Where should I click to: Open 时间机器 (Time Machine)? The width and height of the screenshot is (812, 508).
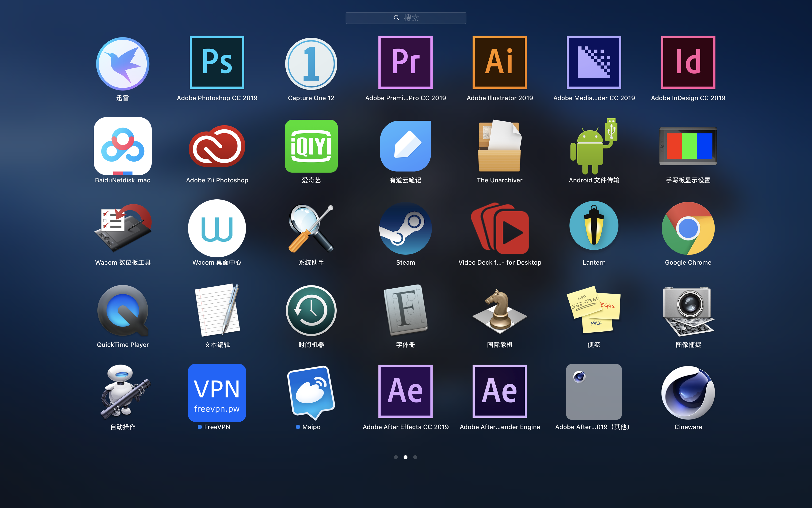311,310
